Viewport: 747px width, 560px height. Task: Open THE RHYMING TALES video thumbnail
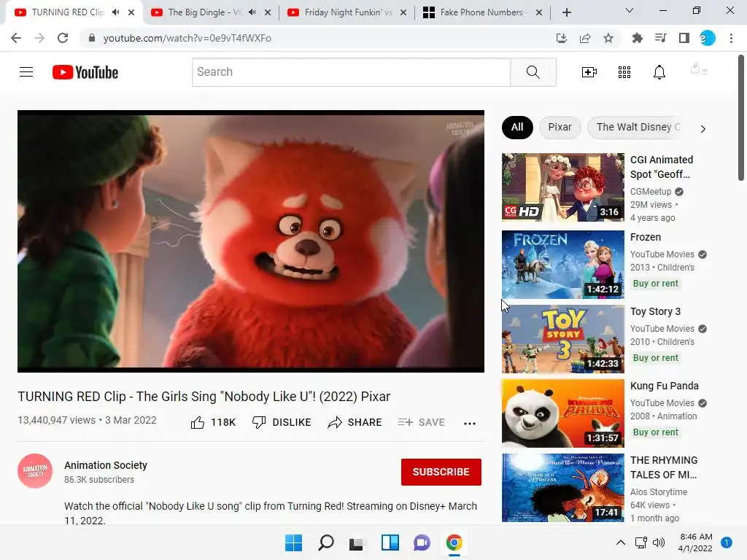[562, 488]
